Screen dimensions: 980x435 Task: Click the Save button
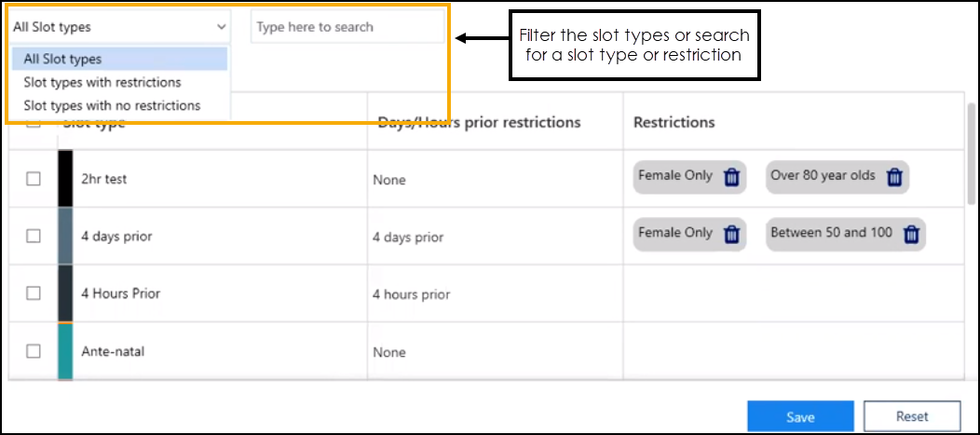coord(800,416)
